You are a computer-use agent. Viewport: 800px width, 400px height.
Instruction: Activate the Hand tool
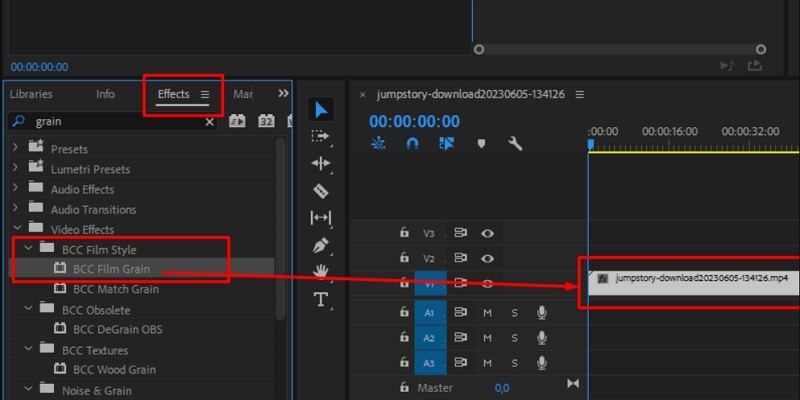320,271
